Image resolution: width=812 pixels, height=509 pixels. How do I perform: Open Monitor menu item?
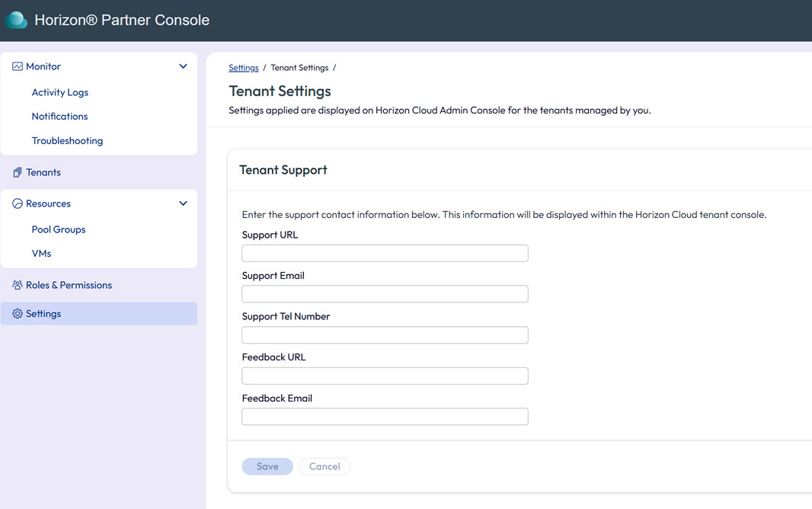point(43,66)
